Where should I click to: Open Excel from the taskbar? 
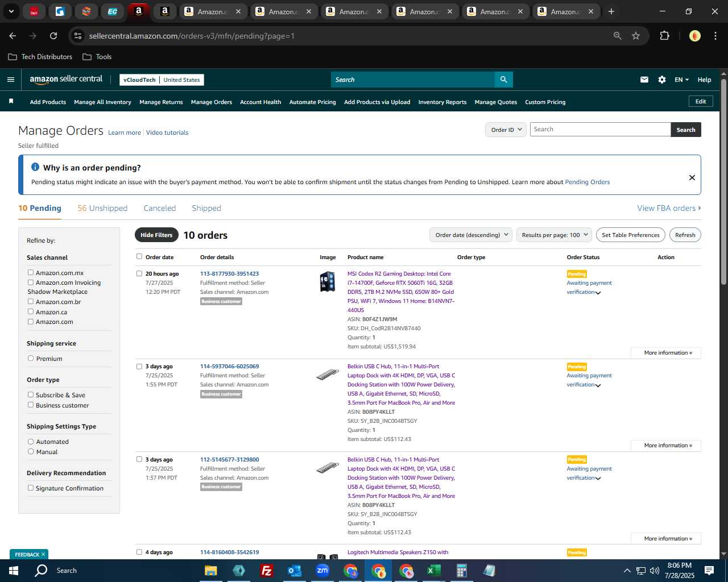pos(434,571)
